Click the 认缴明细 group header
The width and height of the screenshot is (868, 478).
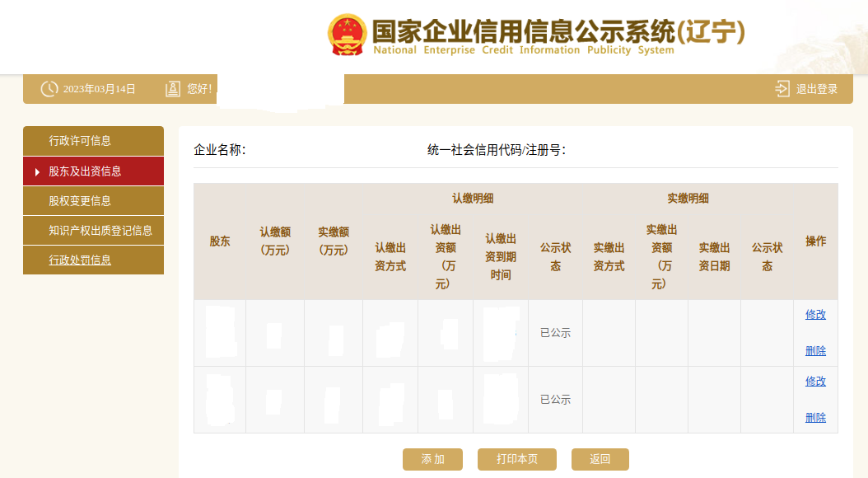tap(473, 199)
